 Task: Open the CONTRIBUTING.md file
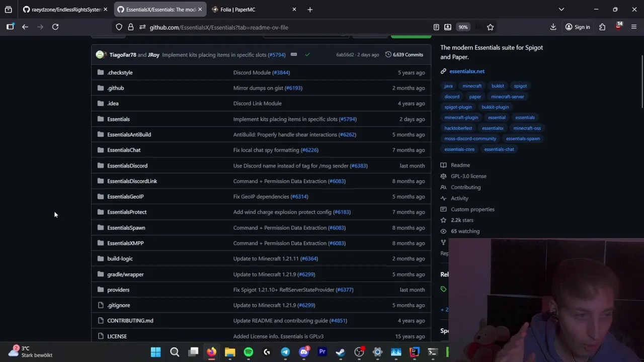(x=130, y=321)
